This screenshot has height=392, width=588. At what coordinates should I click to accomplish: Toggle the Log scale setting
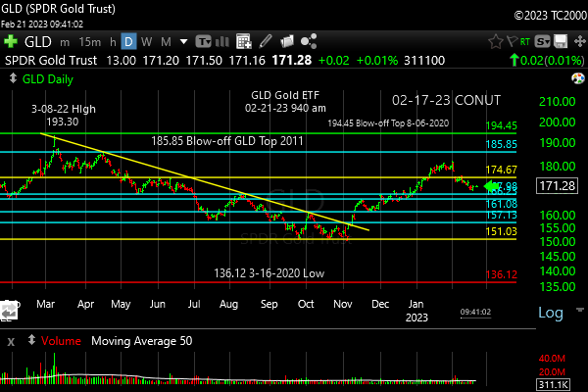pos(551,312)
